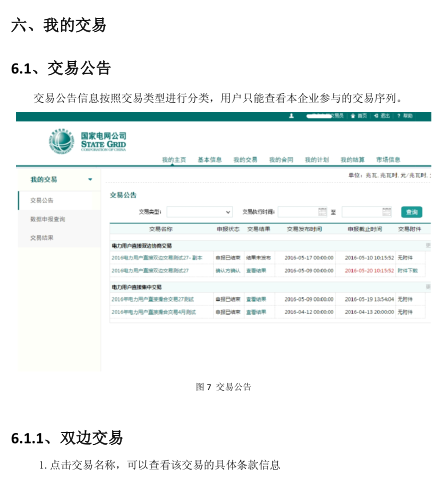Select 数据申报查询 in the sidebar
437x496 pixels.
point(48,219)
